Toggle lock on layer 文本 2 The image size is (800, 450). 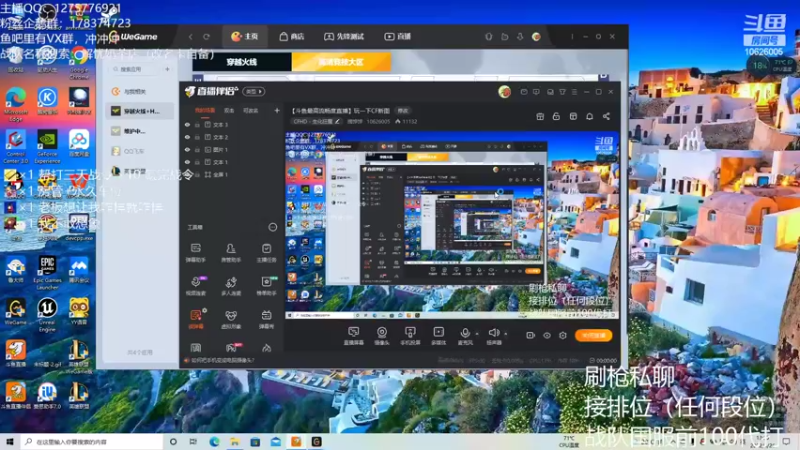197,137
